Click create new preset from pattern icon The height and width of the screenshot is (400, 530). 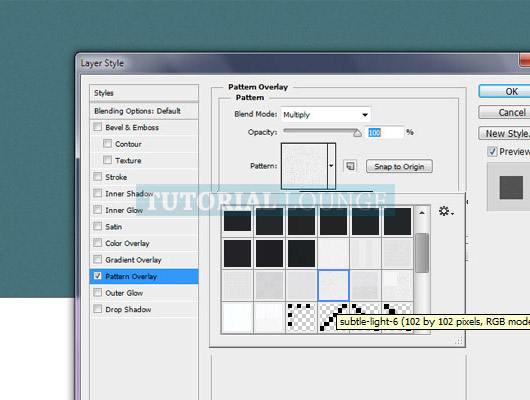coord(350,166)
